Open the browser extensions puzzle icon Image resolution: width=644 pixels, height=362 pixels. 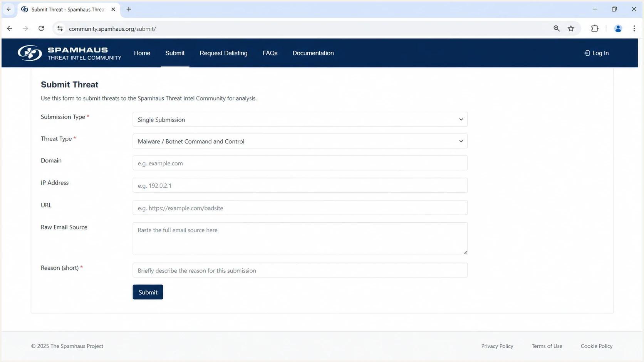[595, 28]
